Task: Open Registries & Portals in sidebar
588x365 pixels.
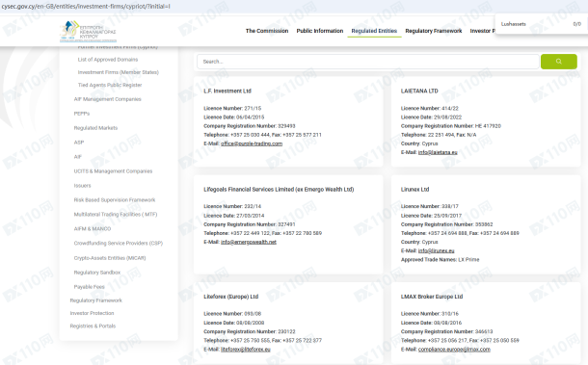Action: pyautogui.click(x=93, y=326)
